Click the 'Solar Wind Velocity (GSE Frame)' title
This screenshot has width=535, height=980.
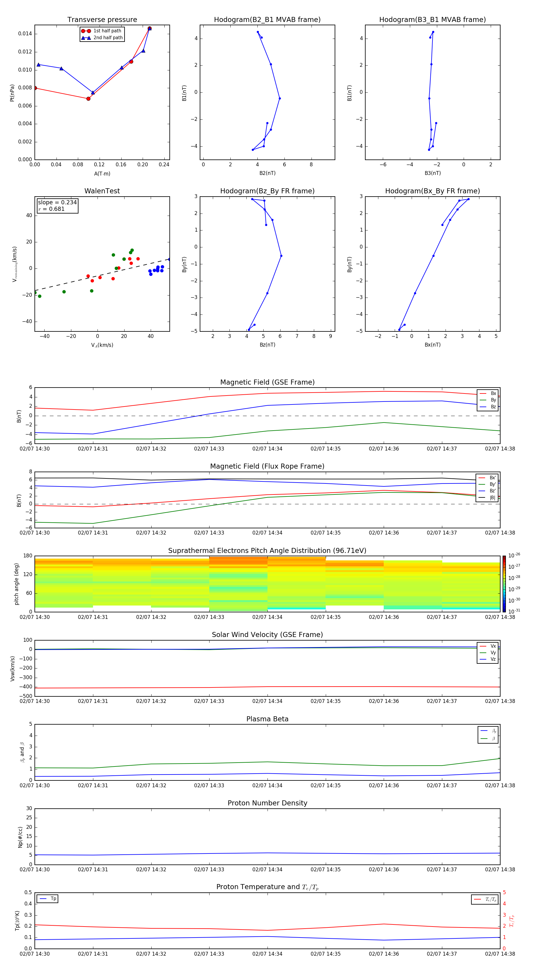[267, 635]
